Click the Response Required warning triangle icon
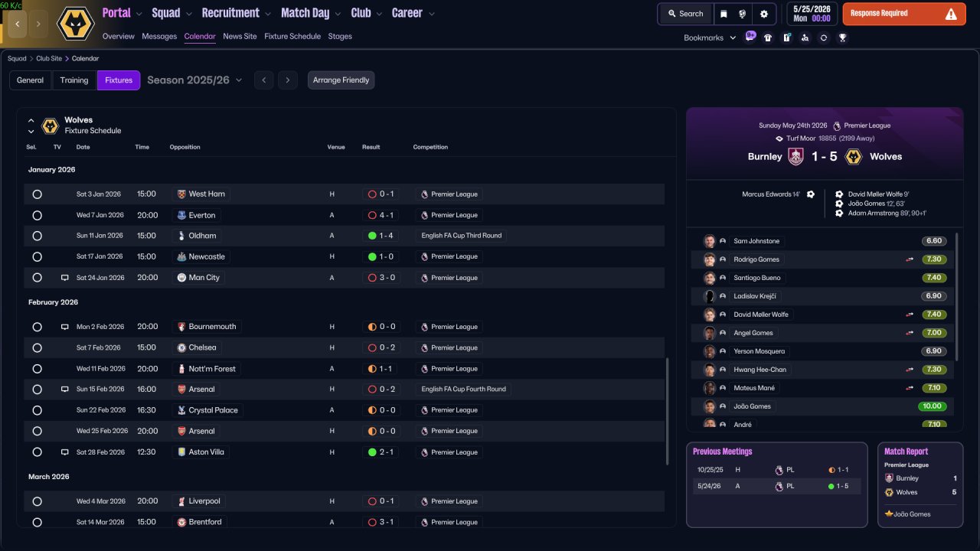Screen dimensions: 980x551 (x=951, y=14)
